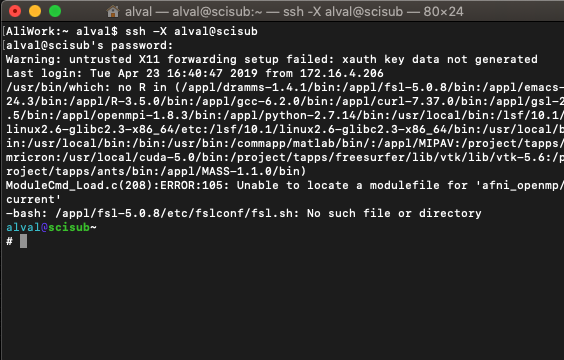The height and width of the screenshot is (360, 564).
Task: Click the home folder icon in title bar
Action: [x=113, y=12]
